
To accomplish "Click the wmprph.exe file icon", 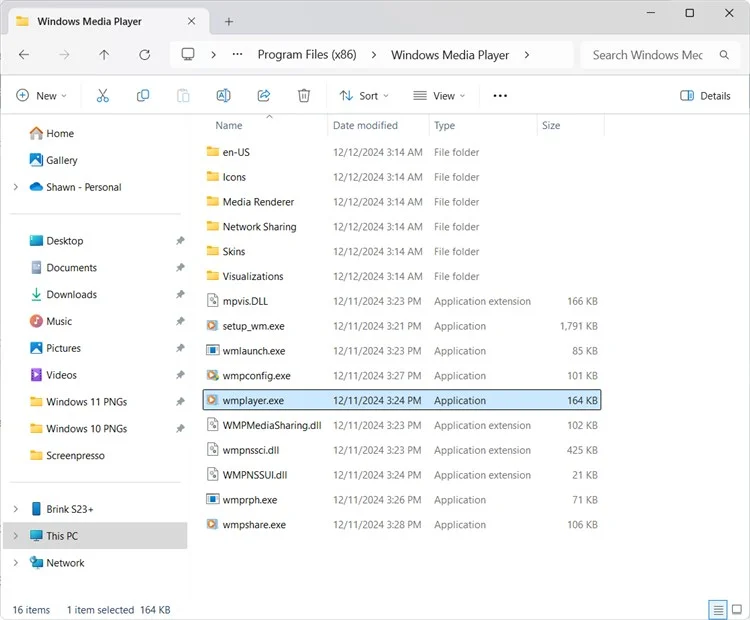I will pyautogui.click(x=212, y=499).
